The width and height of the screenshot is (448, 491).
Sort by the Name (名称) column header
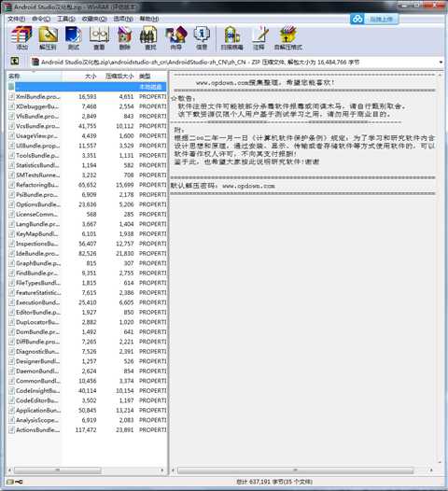pos(35,77)
